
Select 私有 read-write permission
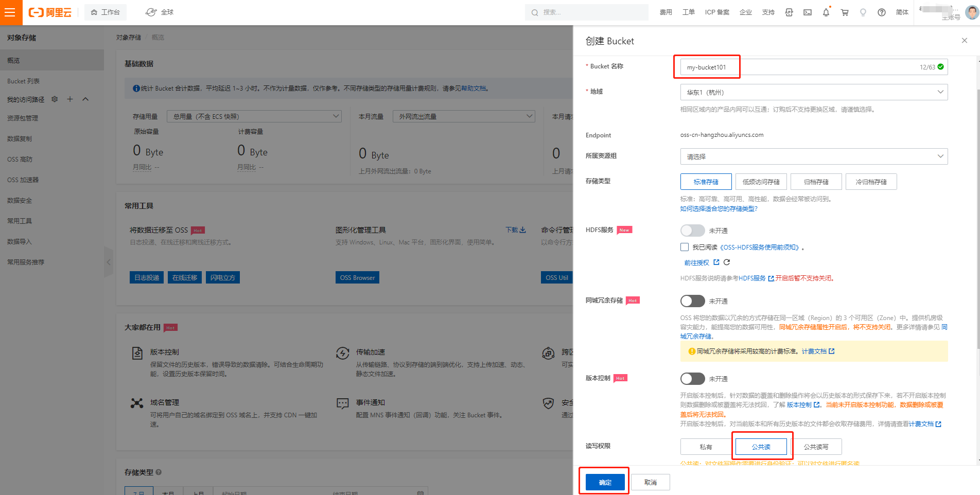pos(706,447)
